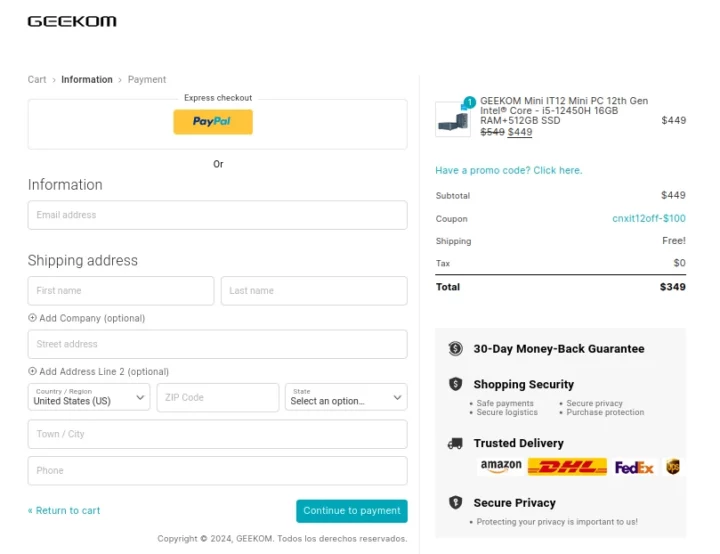Open the State select dropdown

[346, 397]
